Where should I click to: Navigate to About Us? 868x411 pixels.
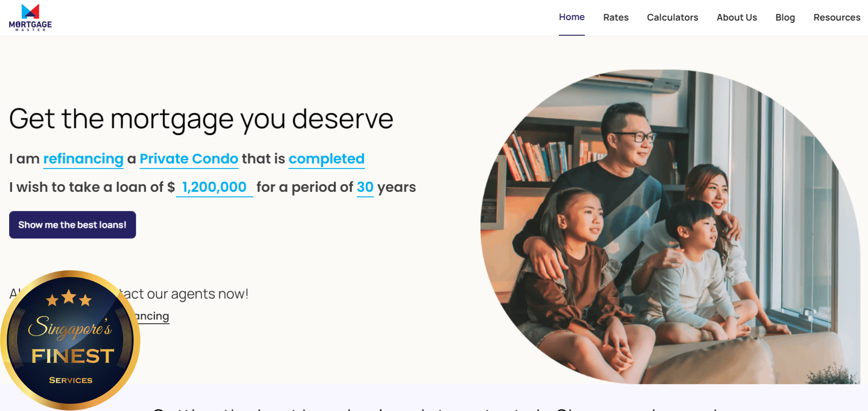[736, 17]
